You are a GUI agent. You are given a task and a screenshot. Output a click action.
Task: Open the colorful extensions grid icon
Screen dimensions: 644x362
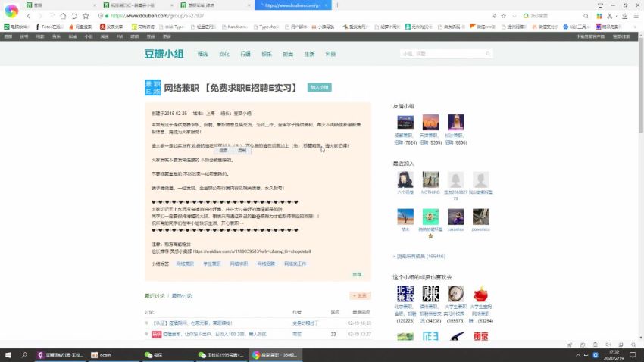click(599, 16)
